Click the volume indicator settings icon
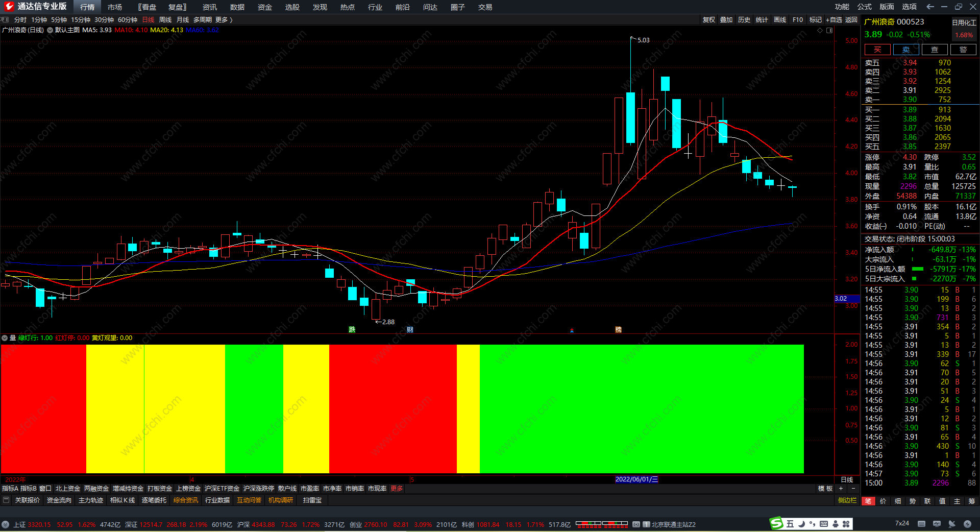 (5, 338)
